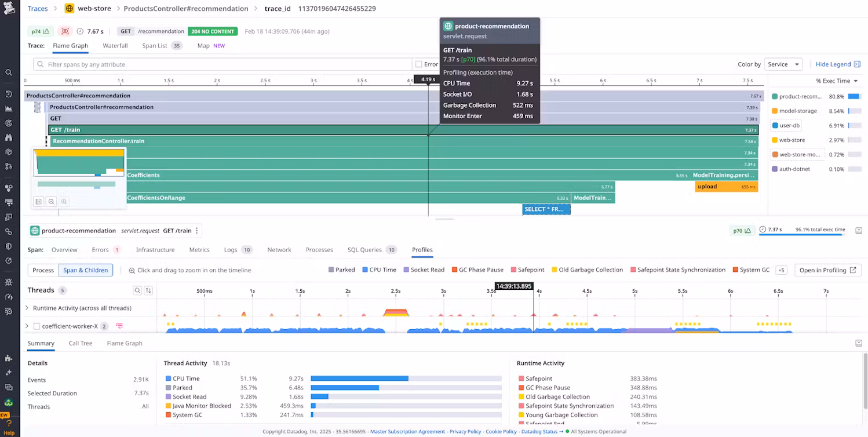Click the model-storage orange legend swatch

775,111
